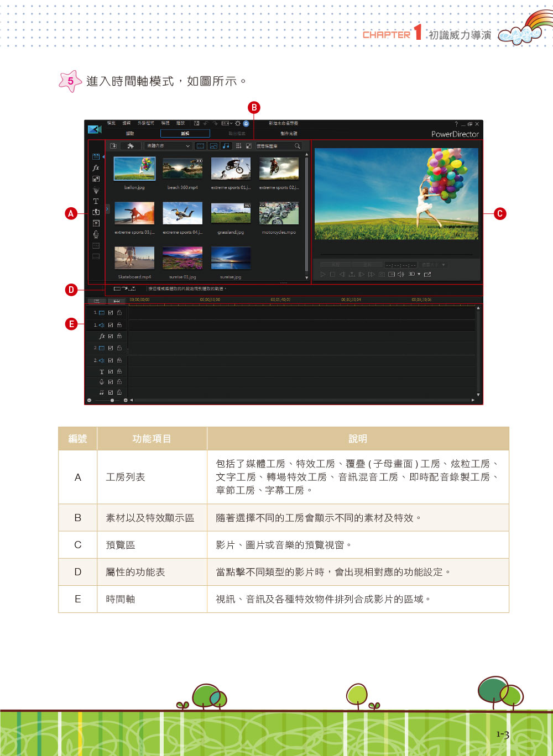Stop the preview playback
The height and width of the screenshot is (756, 553).
[x=332, y=274]
